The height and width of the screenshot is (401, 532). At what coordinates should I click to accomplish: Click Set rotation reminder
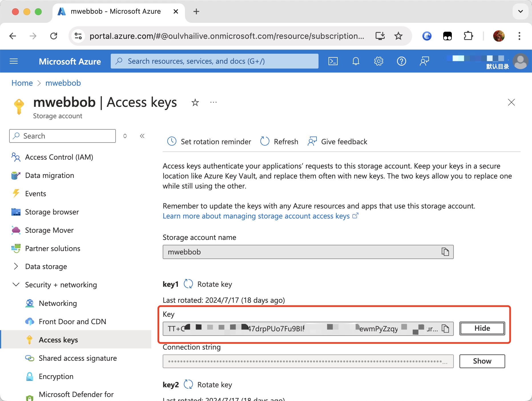tap(209, 142)
